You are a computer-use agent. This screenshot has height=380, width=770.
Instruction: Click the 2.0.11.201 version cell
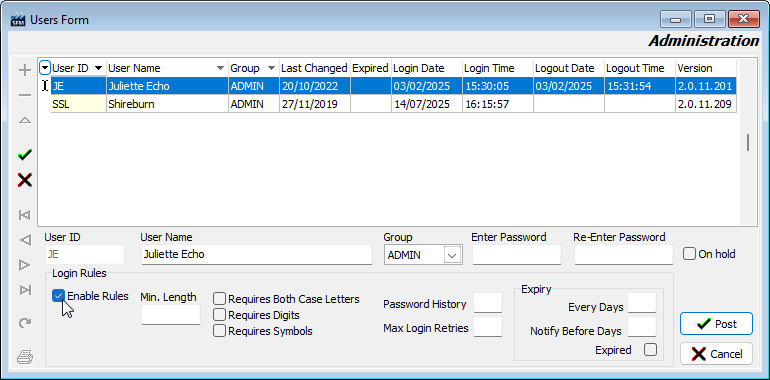pos(706,86)
